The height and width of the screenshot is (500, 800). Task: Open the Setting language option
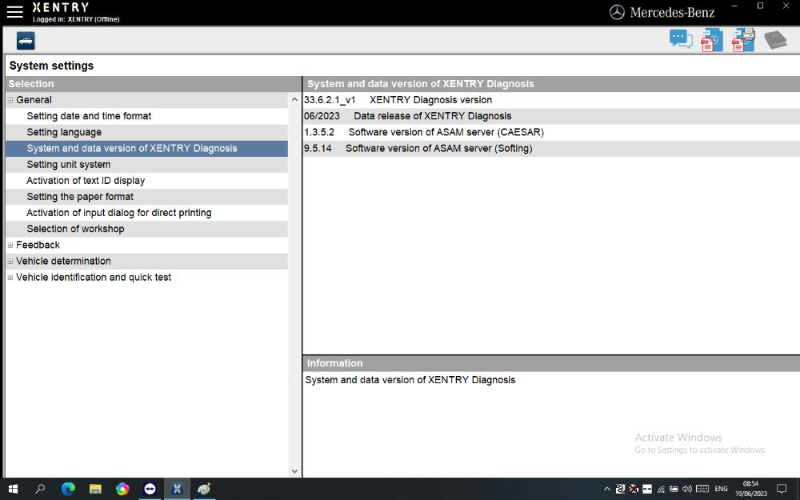point(64,132)
